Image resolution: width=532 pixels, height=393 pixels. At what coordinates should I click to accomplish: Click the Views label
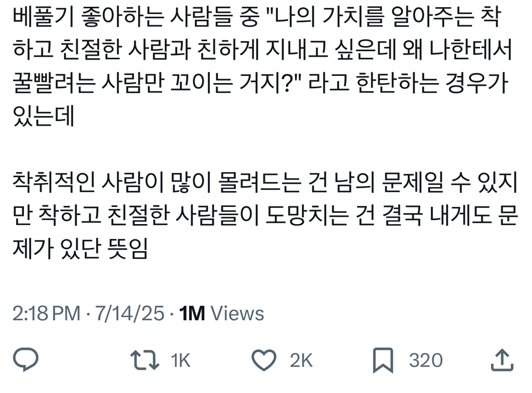[x=237, y=313]
